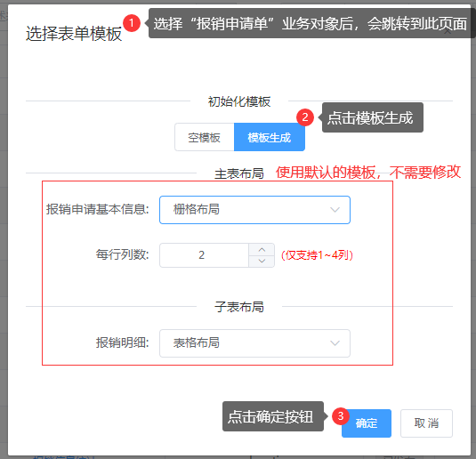Click the 确定 button
This screenshot has width=476, height=459.
click(367, 423)
